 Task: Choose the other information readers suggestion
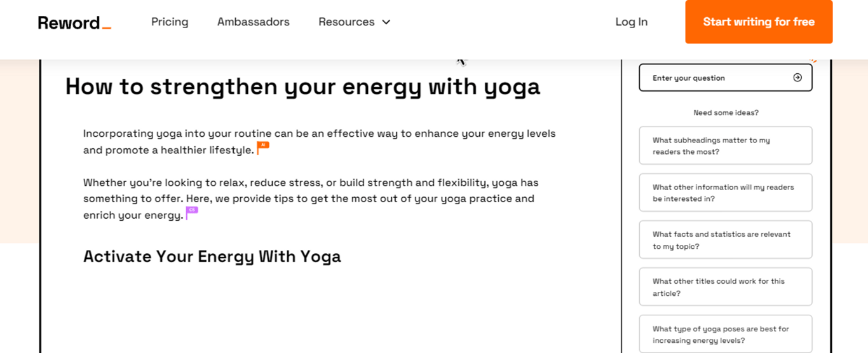(x=725, y=193)
